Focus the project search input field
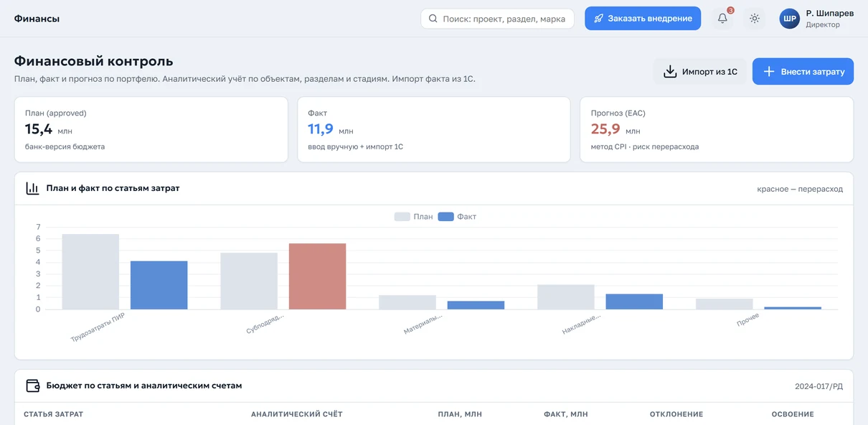Screen dimensions: 868x425 (x=497, y=19)
